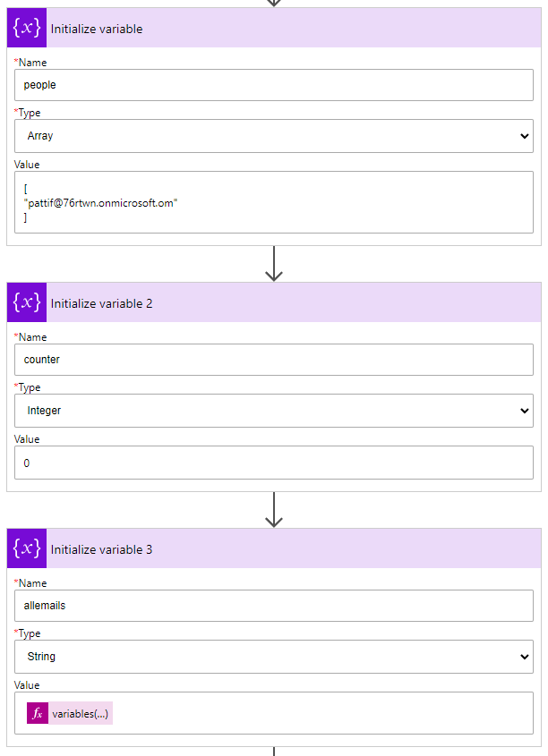Click the Name field containing people
Screen dimensions: 548x756
[x=273, y=85]
